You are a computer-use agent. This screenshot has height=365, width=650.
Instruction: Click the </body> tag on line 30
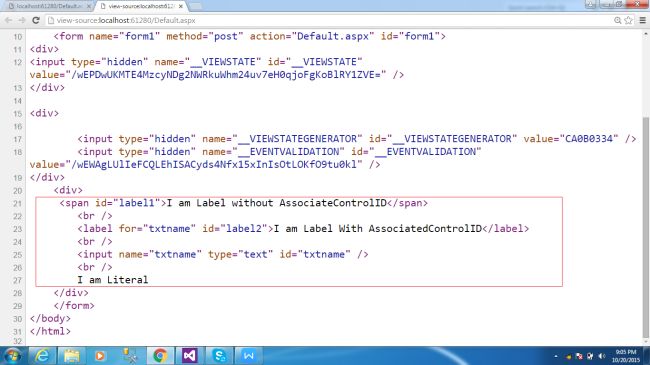tap(50, 319)
